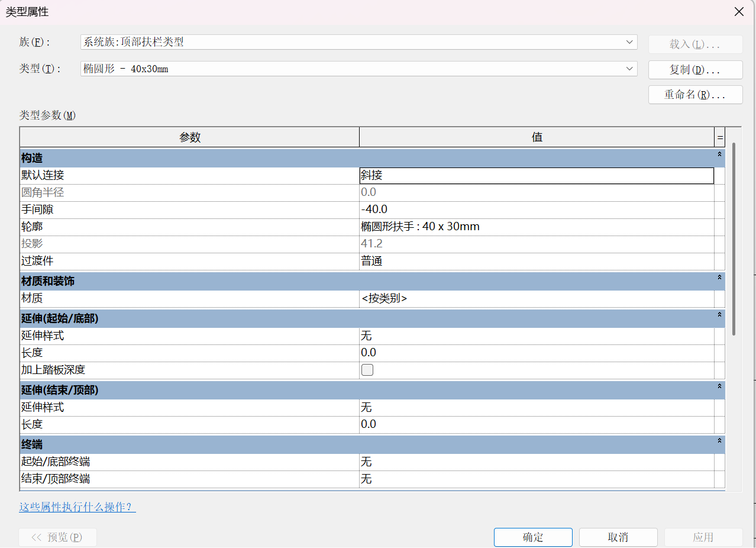Click the 复制(D)... button
756x548 pixels.
[695, 70]
